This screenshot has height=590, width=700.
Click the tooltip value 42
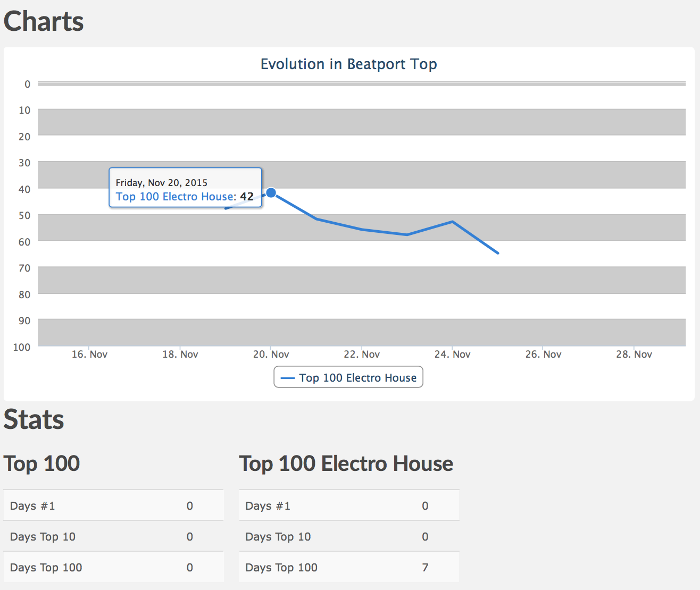[247, 197]
